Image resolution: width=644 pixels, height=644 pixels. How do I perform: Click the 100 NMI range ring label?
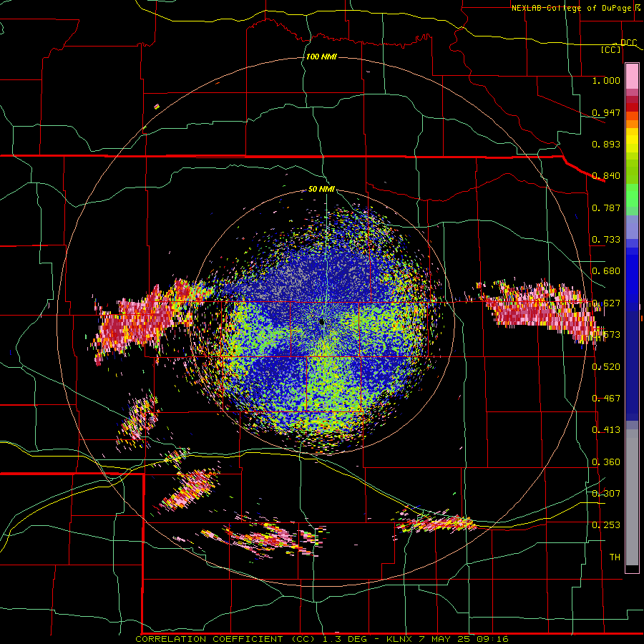321,57
